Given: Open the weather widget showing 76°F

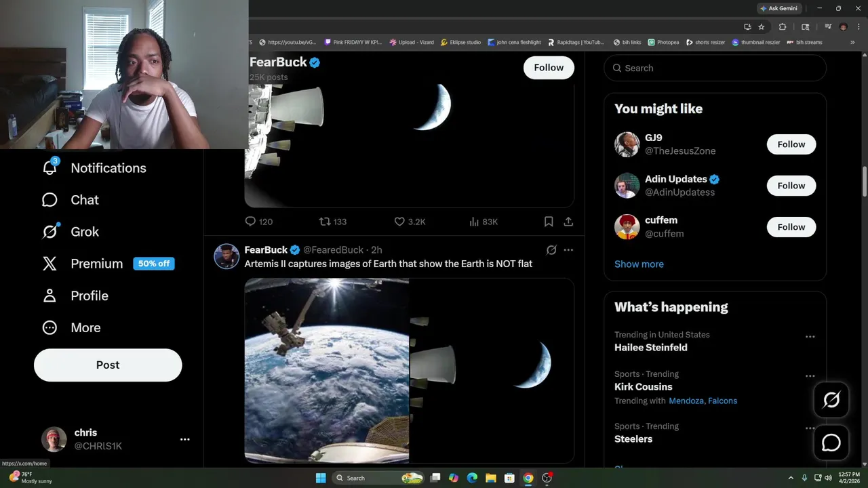Looking at the screenshot, I should pos(31,477).
